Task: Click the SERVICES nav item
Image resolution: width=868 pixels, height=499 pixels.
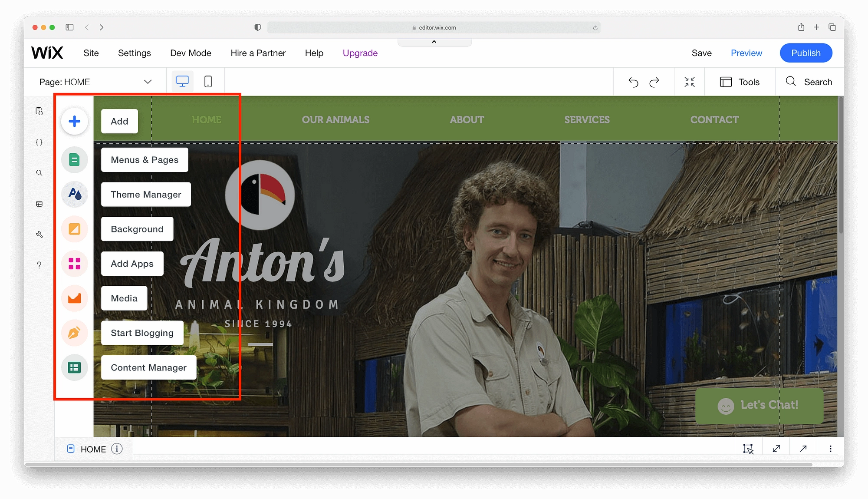Action: (587, 119)
